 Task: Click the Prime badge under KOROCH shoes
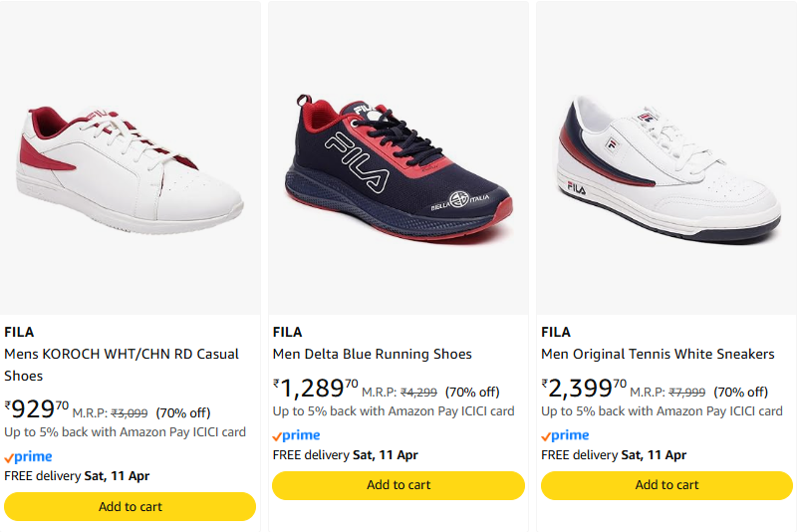click(x=28, y=456)
